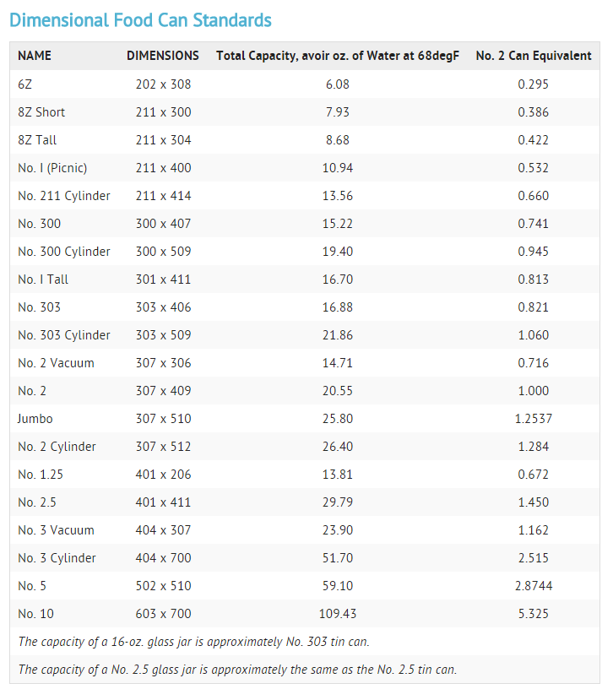Select the DIMENSIONS column header
This screenshot has width=613, height=700.
pyautogui.click(x=163, y=56)
